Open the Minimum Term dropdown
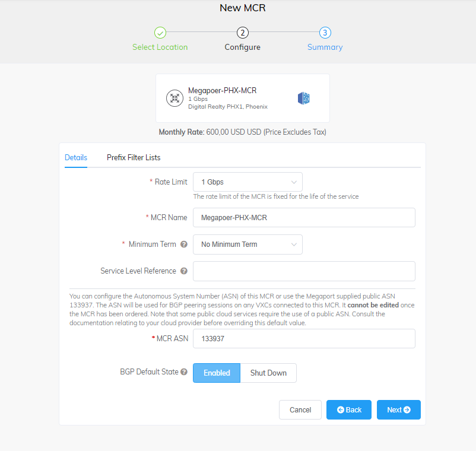 click(247, 244)
